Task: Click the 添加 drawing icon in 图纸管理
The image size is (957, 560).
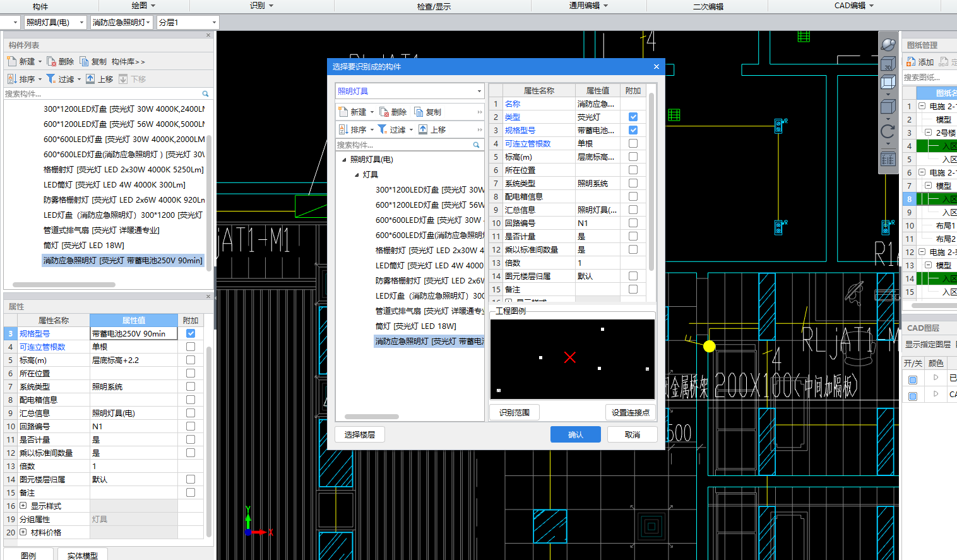Action: click(x=911, y=62)
